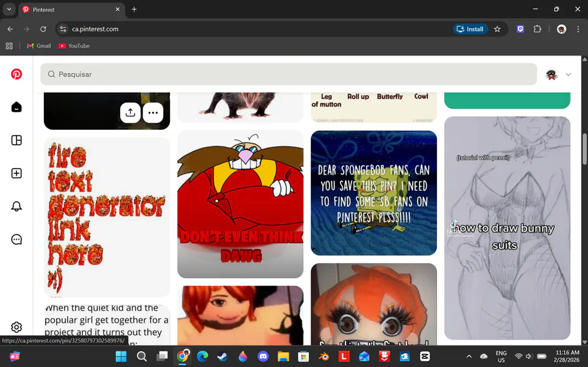The width and height of the screenshot is (588, 367).
Task: Open Task View on taskbar
Action: click(162, 356)
